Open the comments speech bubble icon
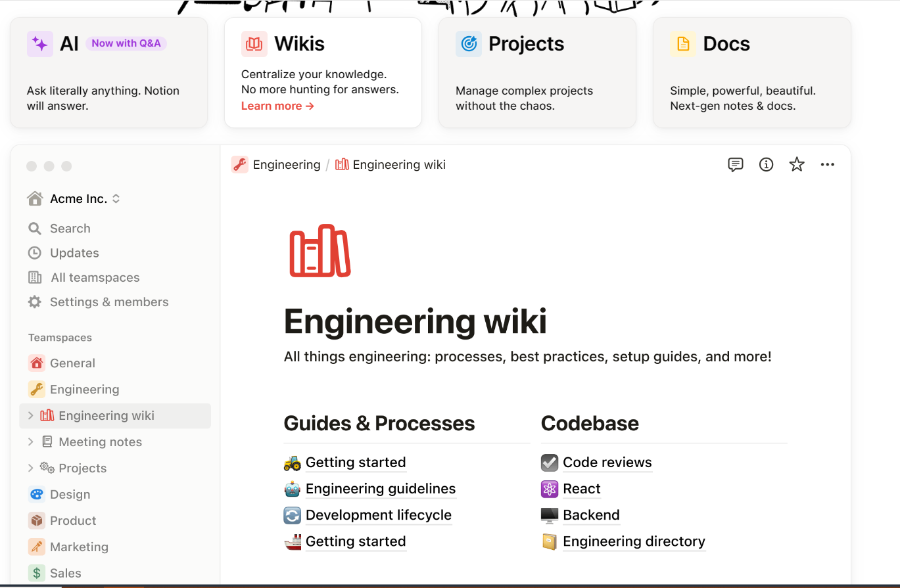 click(x=735, y=165)
